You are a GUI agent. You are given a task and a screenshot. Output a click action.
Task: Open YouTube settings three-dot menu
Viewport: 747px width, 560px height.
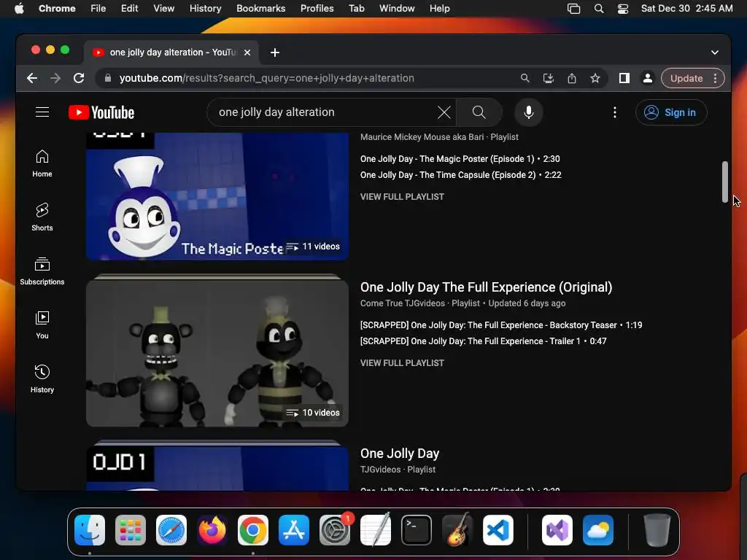tap(614, 112)
